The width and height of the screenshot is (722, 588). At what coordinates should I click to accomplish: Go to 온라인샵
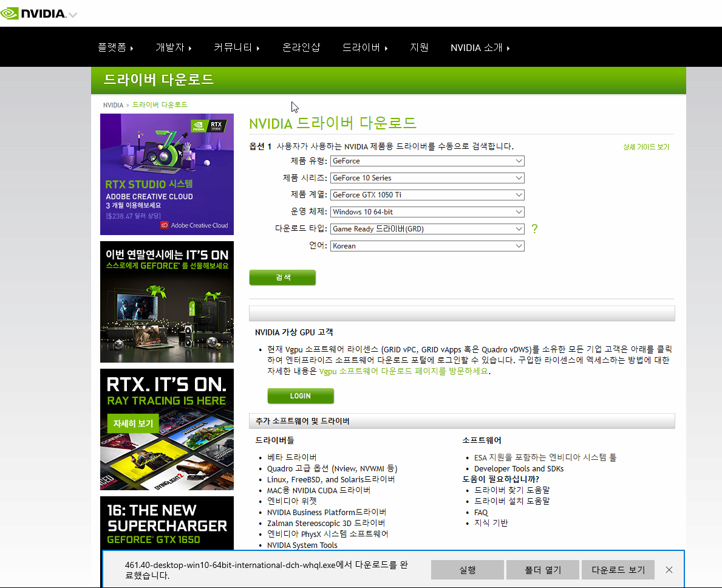301,47
